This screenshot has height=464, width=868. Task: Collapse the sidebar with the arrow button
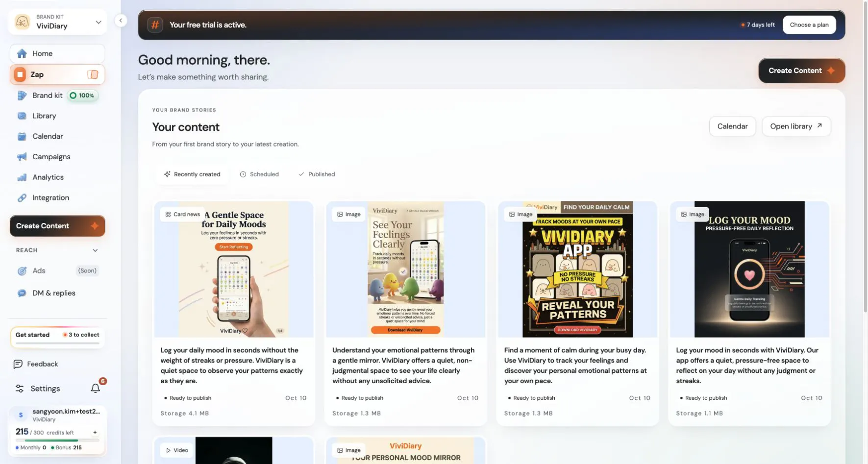pos(121,21)
